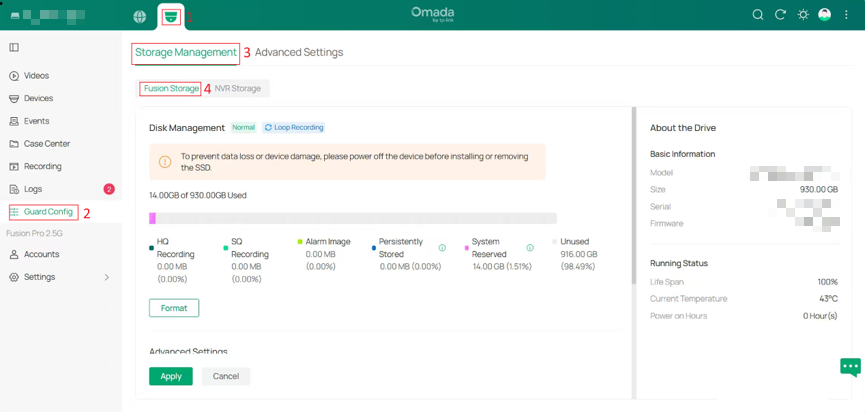
Task: Click the Omada logo in header
Action: pyautogui.click(x=432, y=15)
